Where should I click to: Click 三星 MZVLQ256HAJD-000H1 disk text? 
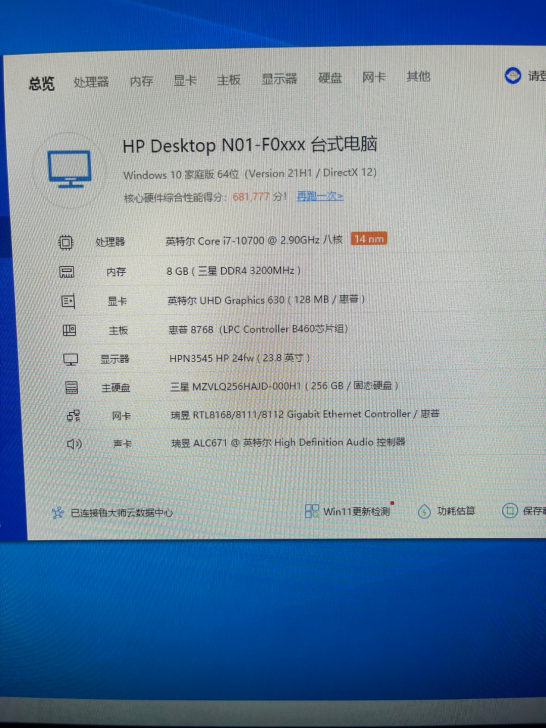click(x=284, y=386)
